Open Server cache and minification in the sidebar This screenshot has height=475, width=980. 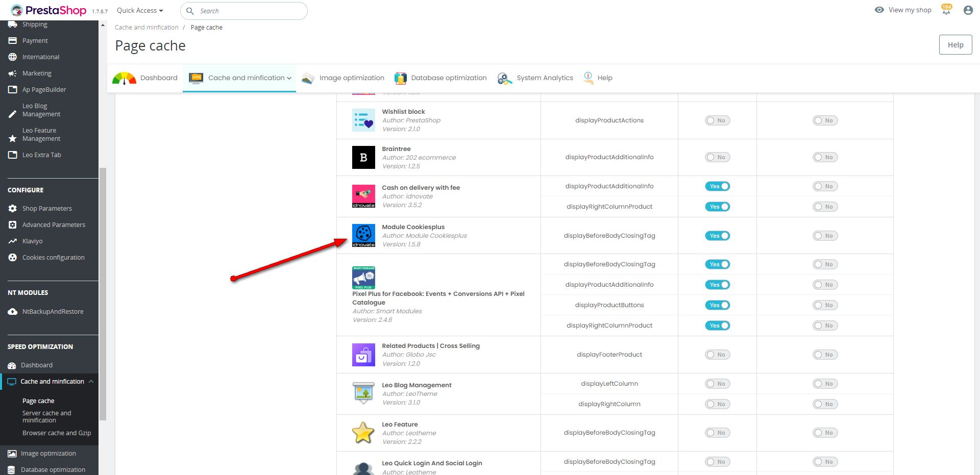46,417
